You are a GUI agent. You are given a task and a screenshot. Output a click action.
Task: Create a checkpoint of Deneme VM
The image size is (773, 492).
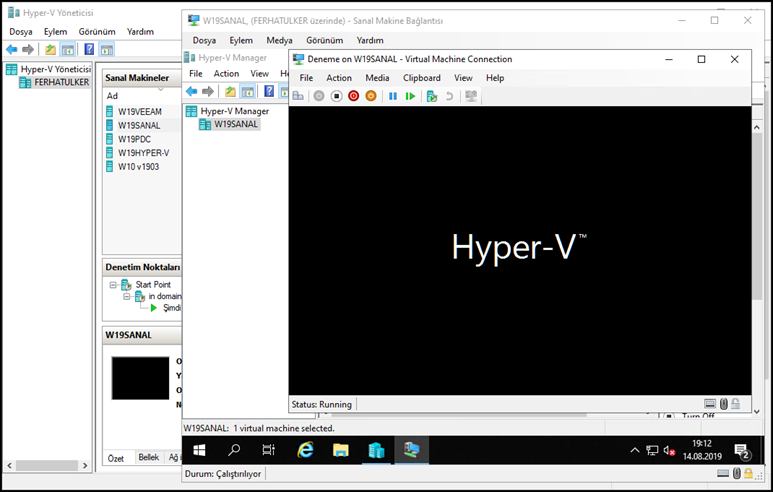point(432,96)
